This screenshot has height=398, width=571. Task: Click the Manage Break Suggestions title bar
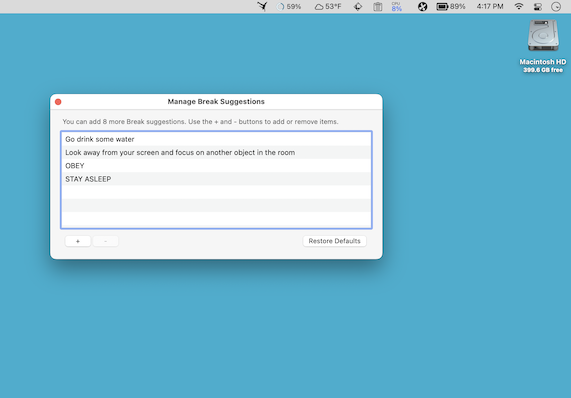tap(216, 102)
